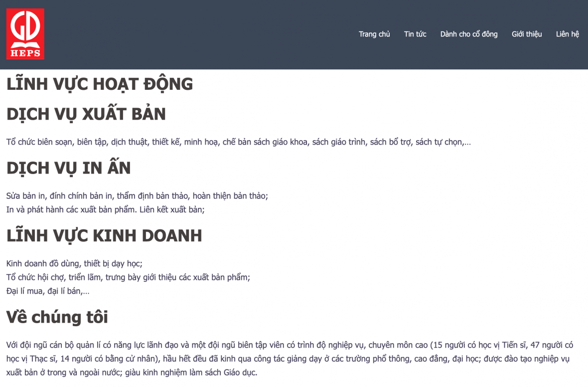Open Dành cho cổ đông in navigation
Viewport: 588px width, 387px height.
[469, 34]
